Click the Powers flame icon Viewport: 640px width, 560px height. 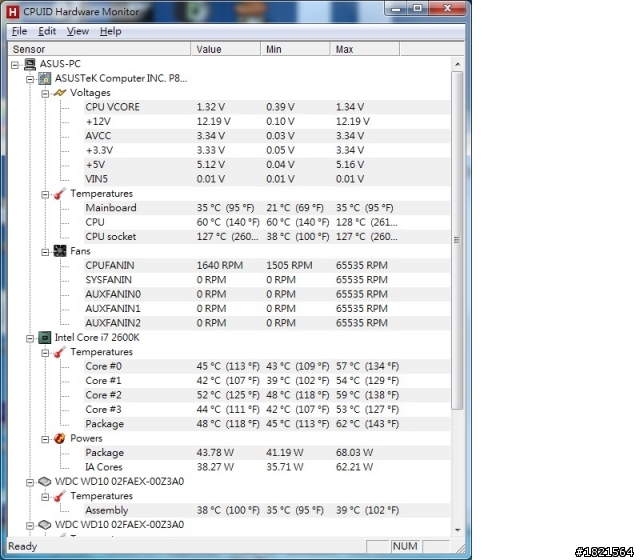[60, 438]
